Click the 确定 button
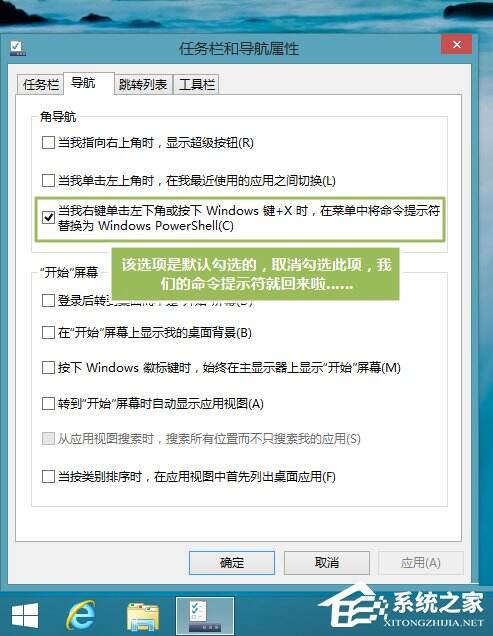This screenshot has height=636, width=493. point(232,563)
